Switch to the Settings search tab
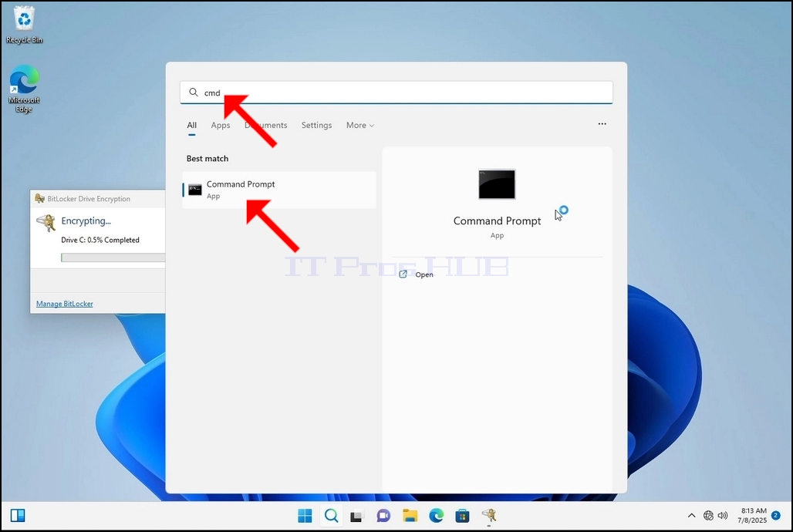The height and width of the screenshot is (532, 793). pos(316,125)
